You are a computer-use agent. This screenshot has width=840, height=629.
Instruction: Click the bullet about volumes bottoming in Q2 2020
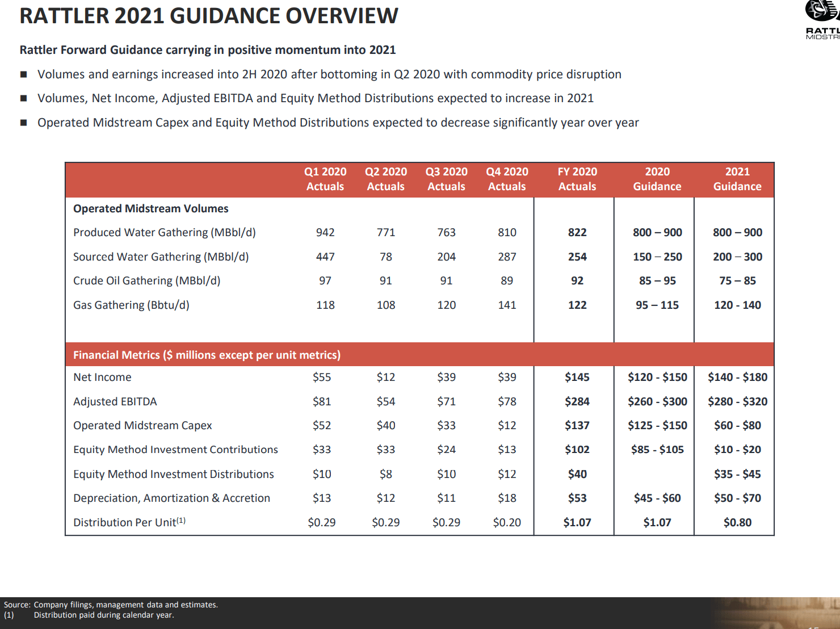(329, 74)
